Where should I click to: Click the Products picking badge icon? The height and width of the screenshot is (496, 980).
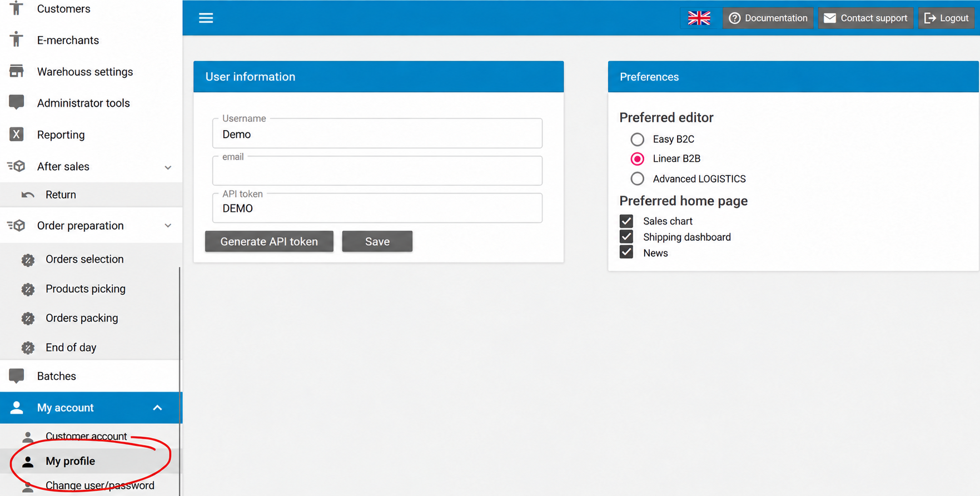28,289
